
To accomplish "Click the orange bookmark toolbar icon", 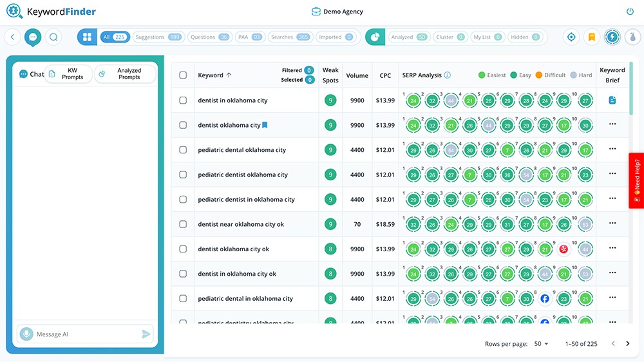I will [x=591, y=37].
